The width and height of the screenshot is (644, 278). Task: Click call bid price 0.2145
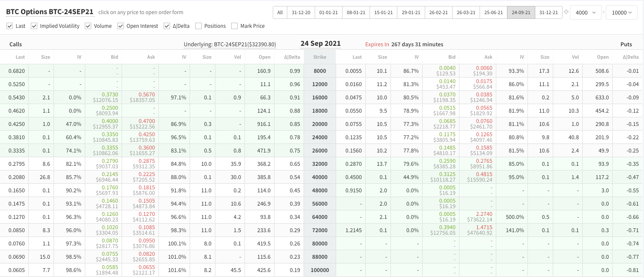pyautogui.click(x=110, y=174)
